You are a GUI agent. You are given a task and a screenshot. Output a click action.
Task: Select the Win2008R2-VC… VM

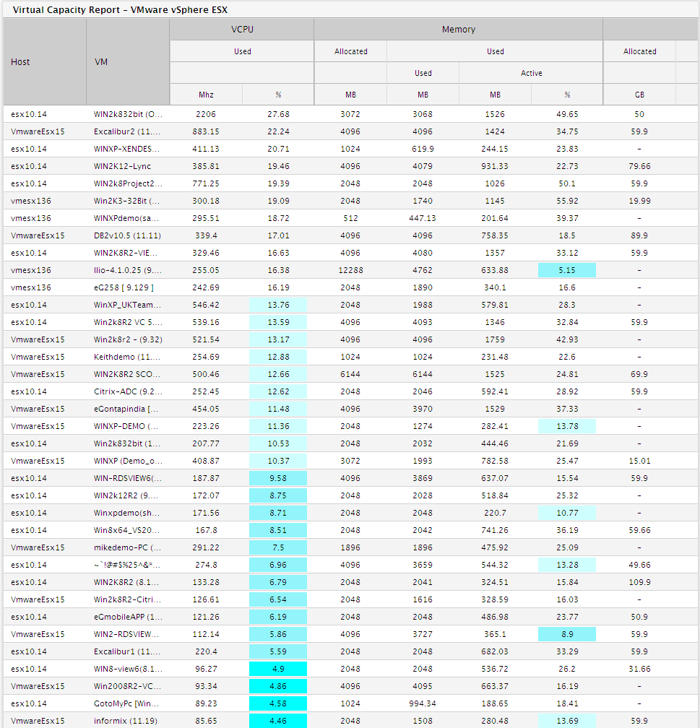[x=127, y=686]
